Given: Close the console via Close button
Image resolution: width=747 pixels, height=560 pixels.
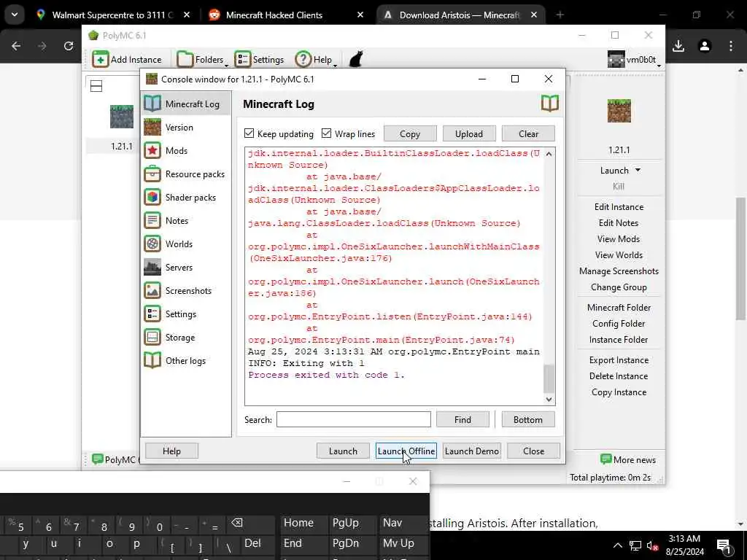Looking at the screenshot, I should [533, 451].
